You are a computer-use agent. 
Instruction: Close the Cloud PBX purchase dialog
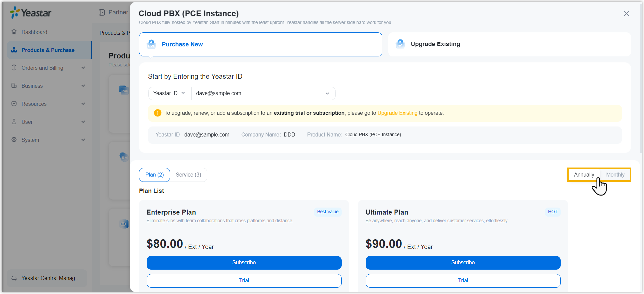[x=626, y=14]
